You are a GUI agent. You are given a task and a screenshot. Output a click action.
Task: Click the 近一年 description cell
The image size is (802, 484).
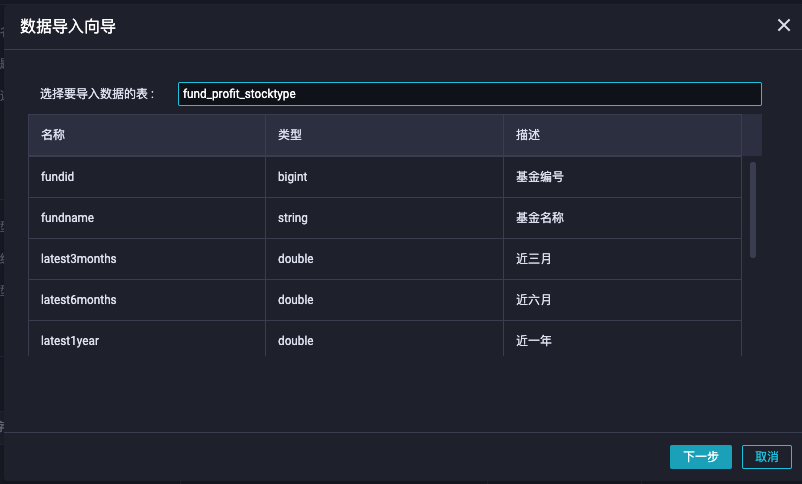coord(622,339)
